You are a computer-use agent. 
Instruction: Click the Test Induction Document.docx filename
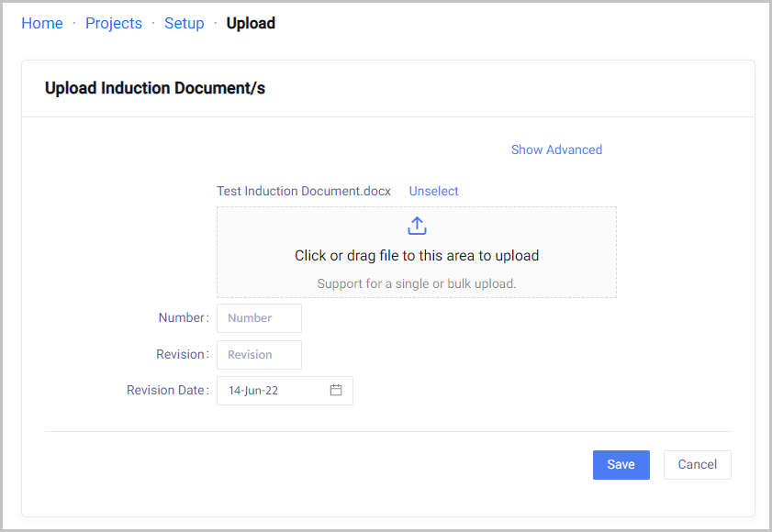click(304, 191)
